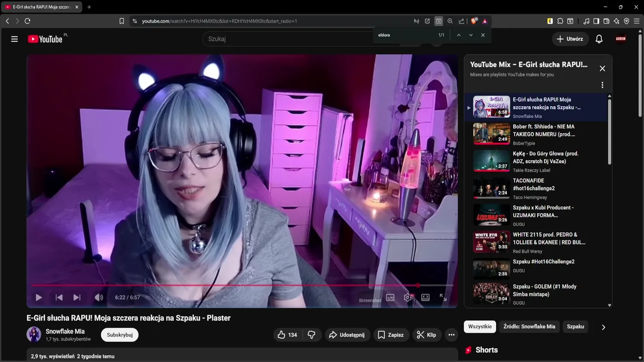Play the video with the play button
The height and width of the screenshot is (362, 644).
[x=39, y=298]
